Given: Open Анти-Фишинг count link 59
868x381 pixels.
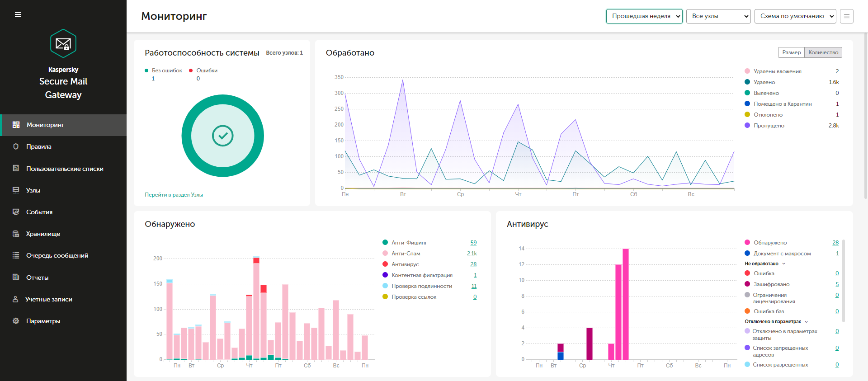Looking at the screenshot, I should coord(473,243).
